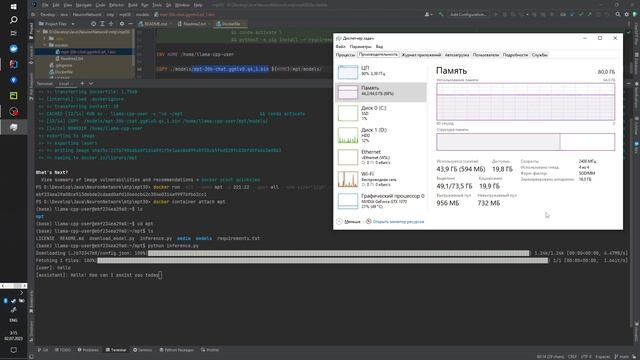The width and height of the screenshot is (640, 360).
Task: Click the locate-file target icon in Project panel
Action: tap(93, 24)
